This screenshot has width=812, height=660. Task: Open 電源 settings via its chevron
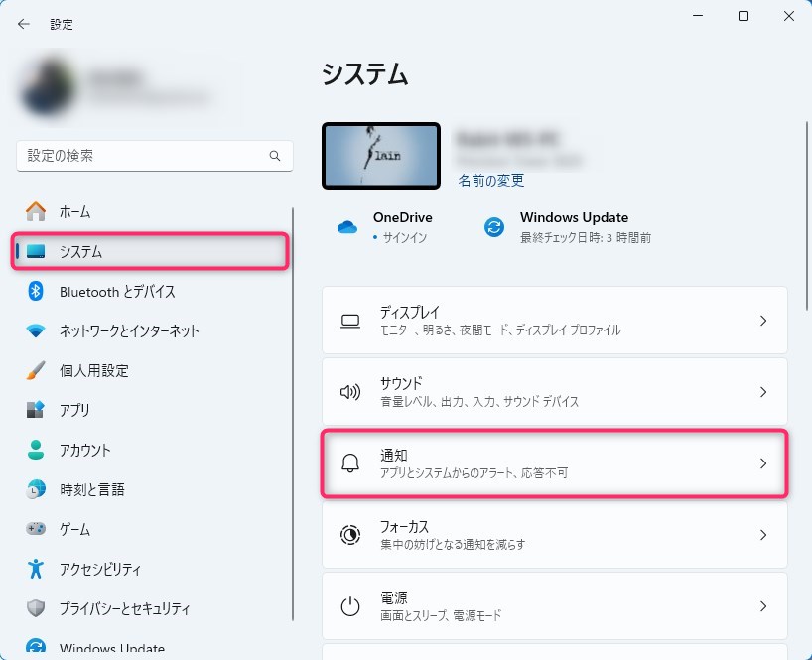[762, 606]
